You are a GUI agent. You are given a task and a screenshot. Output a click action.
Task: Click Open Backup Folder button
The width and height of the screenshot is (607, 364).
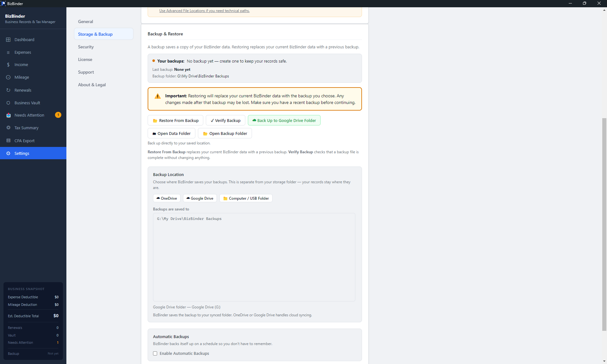point(225,133)
